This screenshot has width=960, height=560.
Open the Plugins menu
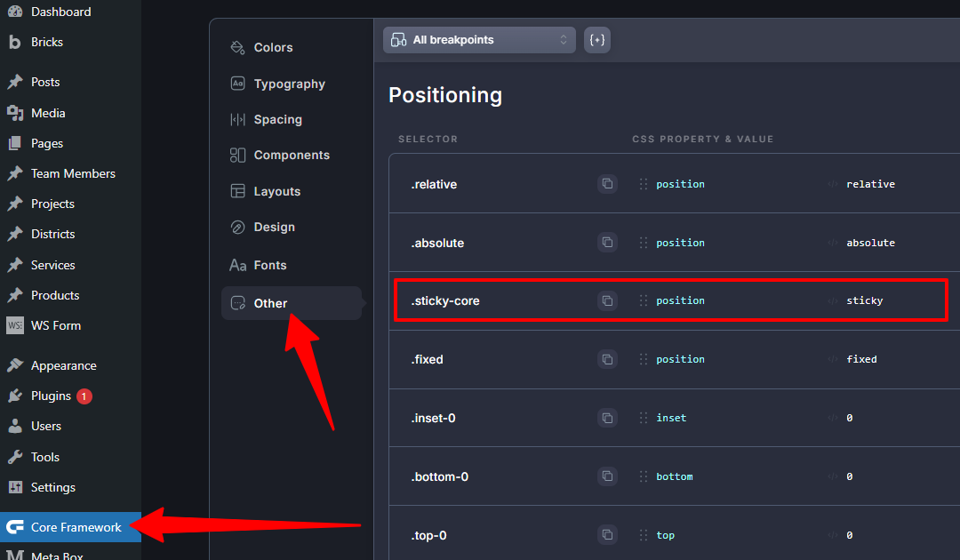[x=51, y=396]
